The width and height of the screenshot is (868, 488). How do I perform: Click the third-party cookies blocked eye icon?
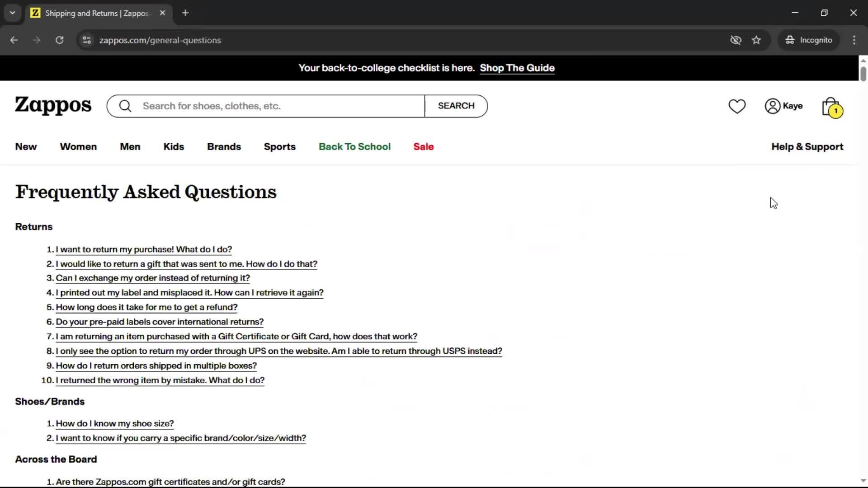pos(736,40)
